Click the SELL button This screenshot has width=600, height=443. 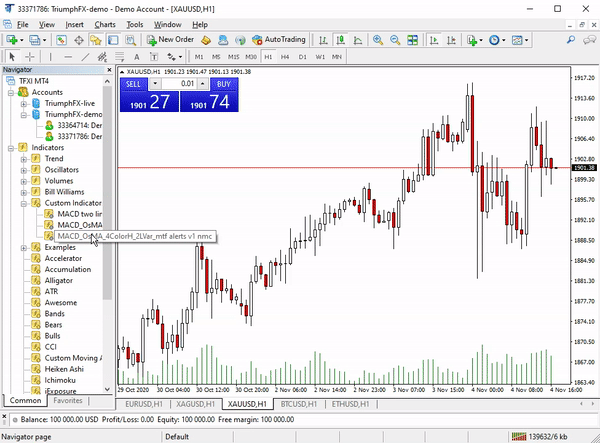133,84
